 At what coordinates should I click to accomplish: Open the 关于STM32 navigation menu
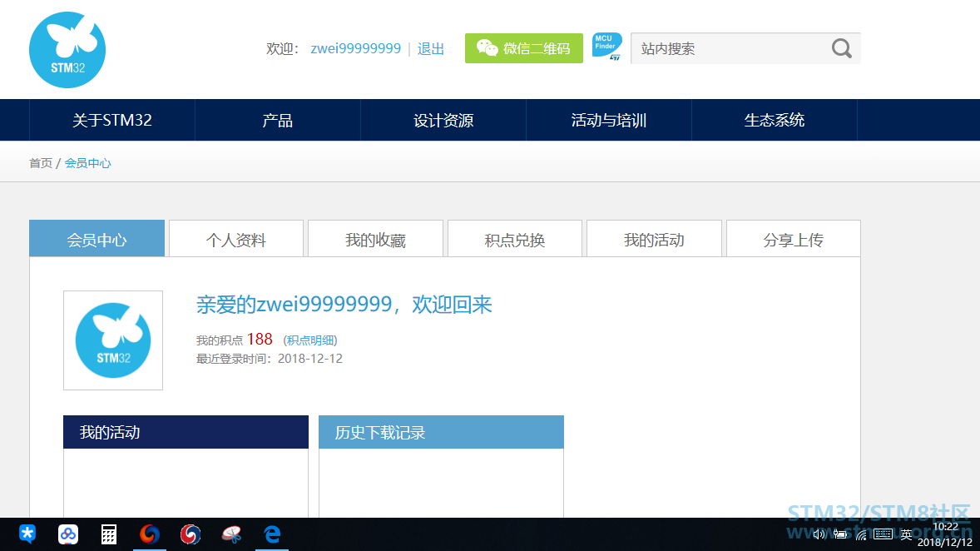click(x=112, y=120)
